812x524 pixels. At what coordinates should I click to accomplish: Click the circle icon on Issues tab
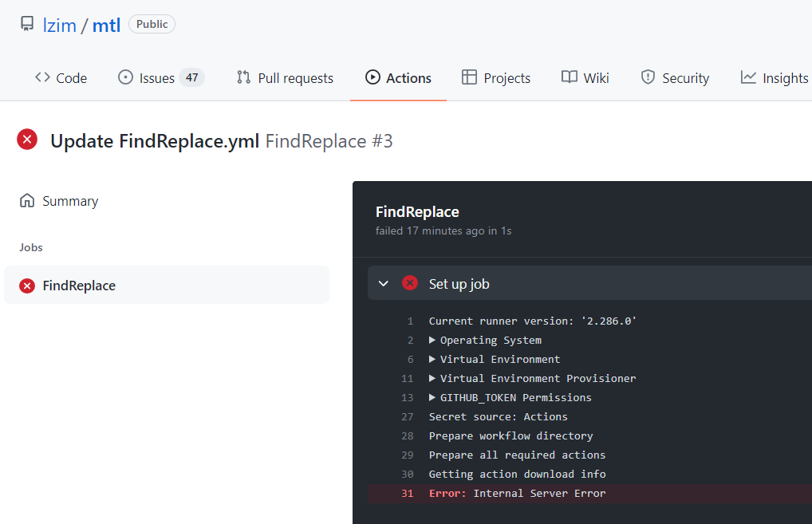[x=124, y=77]
